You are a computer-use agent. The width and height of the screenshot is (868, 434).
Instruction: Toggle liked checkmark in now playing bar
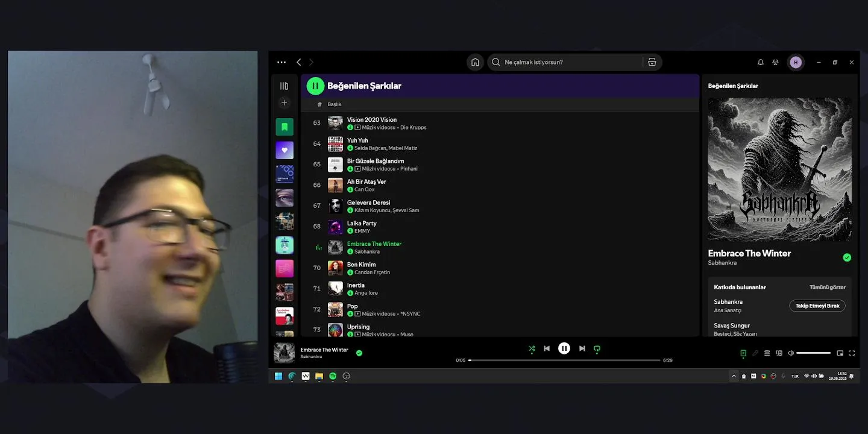tap(359, 353)
